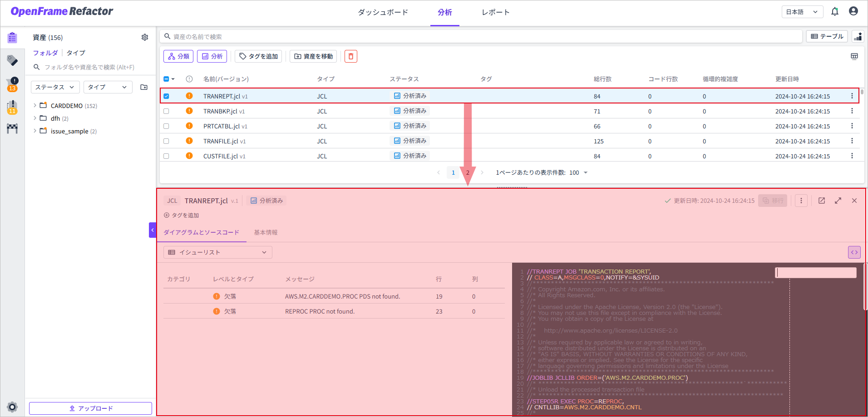The height and width of the screenshot is (417, 868).
Task: Toggle source code view button
Action: click(x=854, y=252)
